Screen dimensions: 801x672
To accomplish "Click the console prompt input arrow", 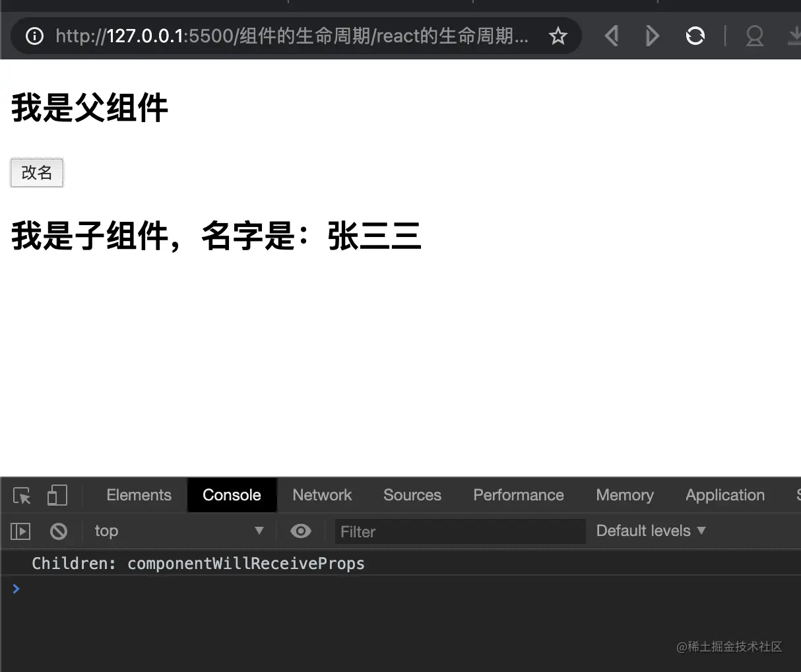I will click(16, 588).
